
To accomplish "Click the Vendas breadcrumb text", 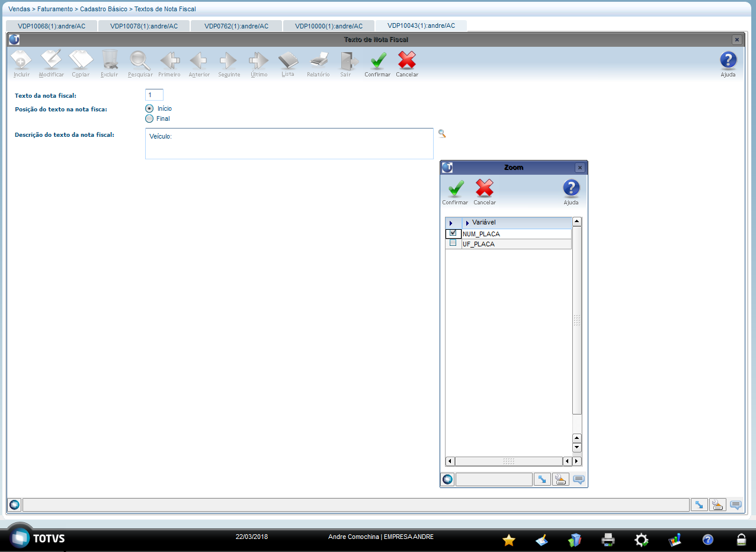I will tap(20, 9).
